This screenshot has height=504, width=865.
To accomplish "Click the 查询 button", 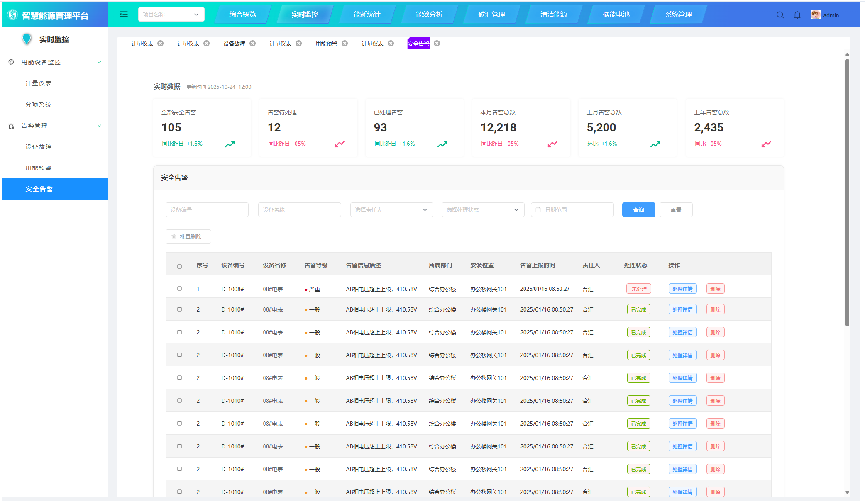I will point(638,210).
